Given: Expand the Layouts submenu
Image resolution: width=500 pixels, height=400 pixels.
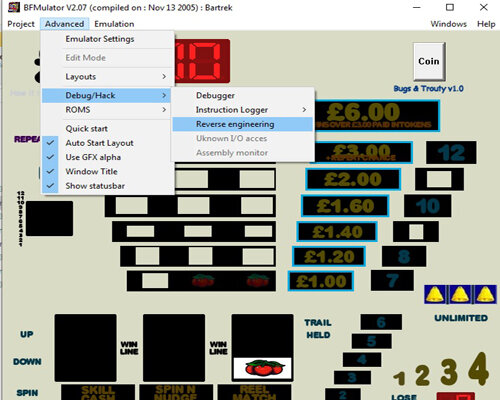Looking at the screenshot, I should 108,77.
